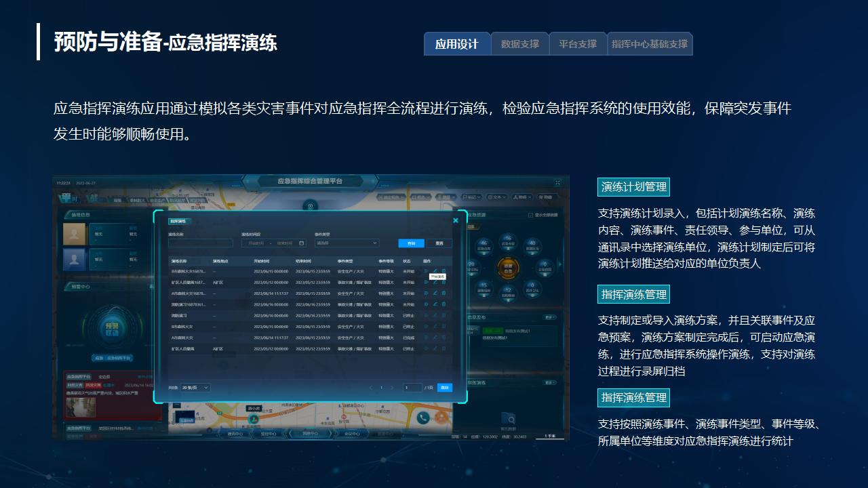Start the drill for the 矿区人员撤离1687 row
This screenshot has height=488, width=868.
[x=426, y=282]
